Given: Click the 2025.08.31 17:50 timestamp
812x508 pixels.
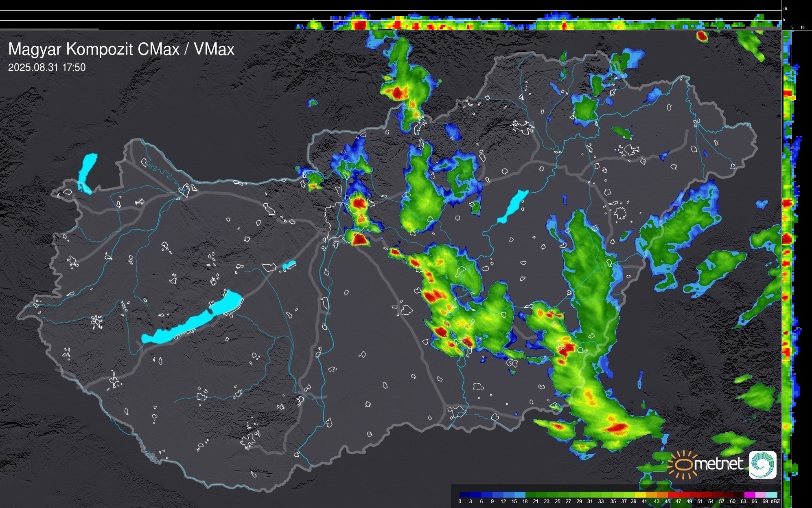Looking at the screenshot, I should tap(47, 67).
